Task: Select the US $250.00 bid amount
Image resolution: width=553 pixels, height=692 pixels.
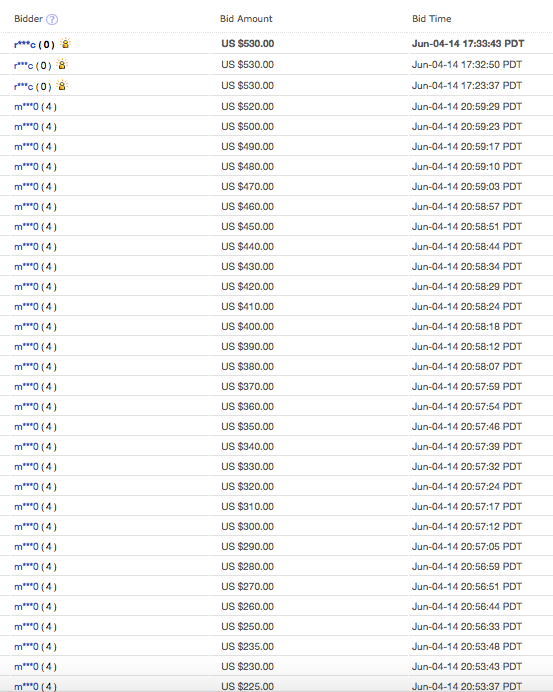Action: 248,627
